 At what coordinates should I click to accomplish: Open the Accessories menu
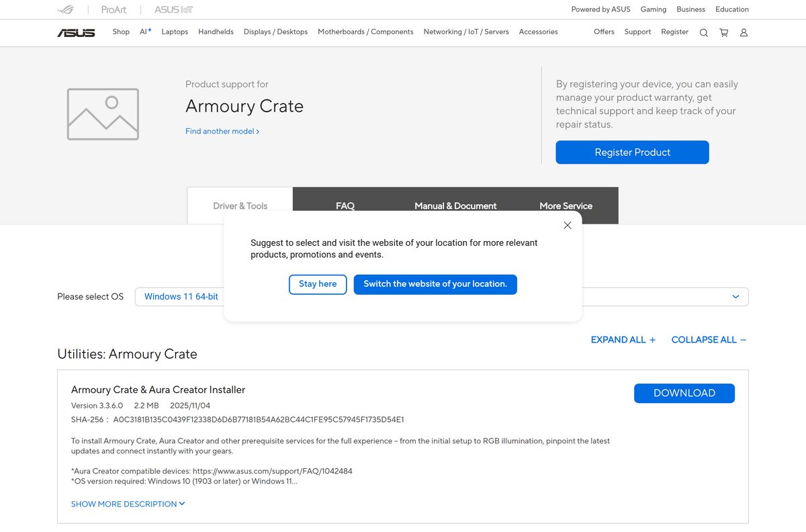tap(538, 32)
